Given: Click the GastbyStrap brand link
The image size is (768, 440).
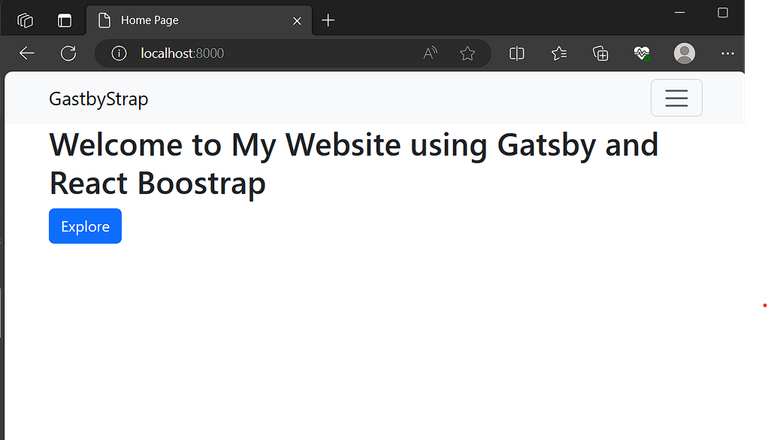Looking at the screenshot, I should point(99,98).
